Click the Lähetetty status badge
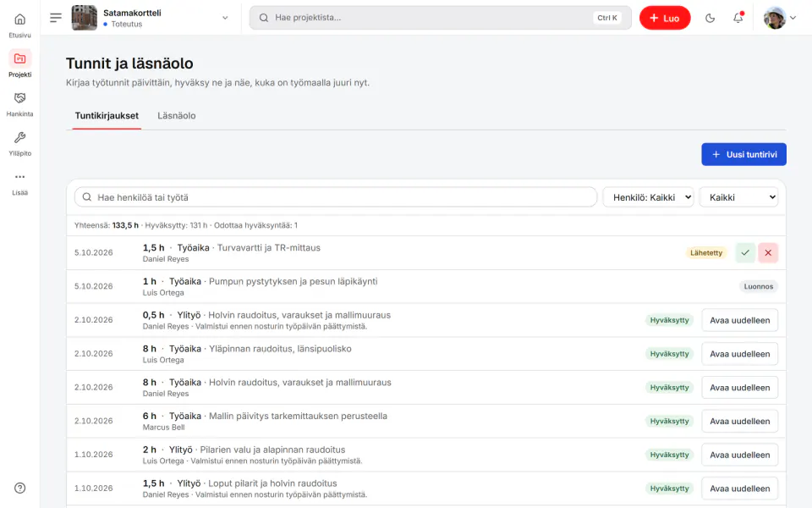The height and width of the screenshot is (508, 812). 705,253
